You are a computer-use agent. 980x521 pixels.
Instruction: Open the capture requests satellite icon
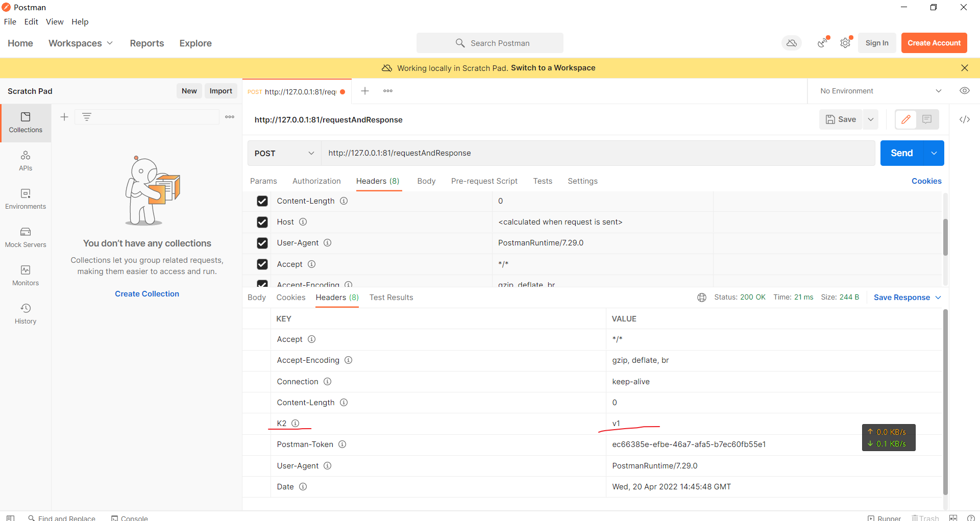coord(823,43)
